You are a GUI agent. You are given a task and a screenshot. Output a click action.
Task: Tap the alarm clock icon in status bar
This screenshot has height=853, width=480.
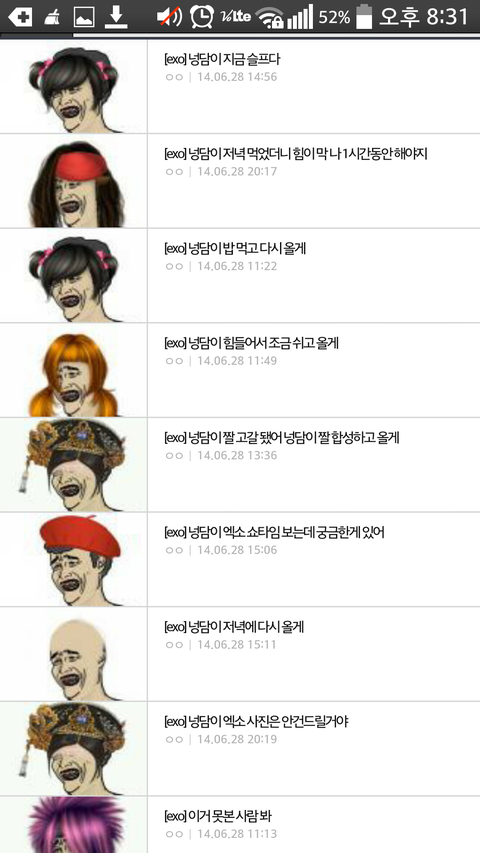[201, 17]
